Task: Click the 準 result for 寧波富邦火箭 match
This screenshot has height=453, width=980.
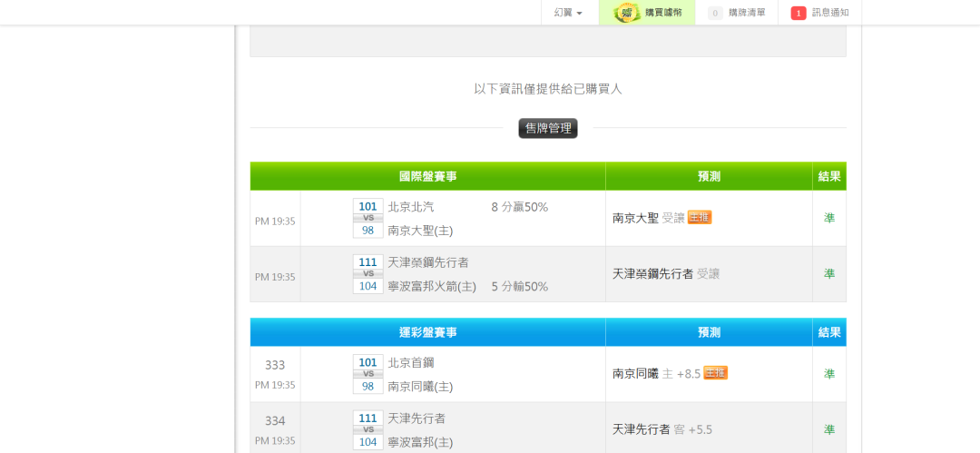Action: [829, 273]
